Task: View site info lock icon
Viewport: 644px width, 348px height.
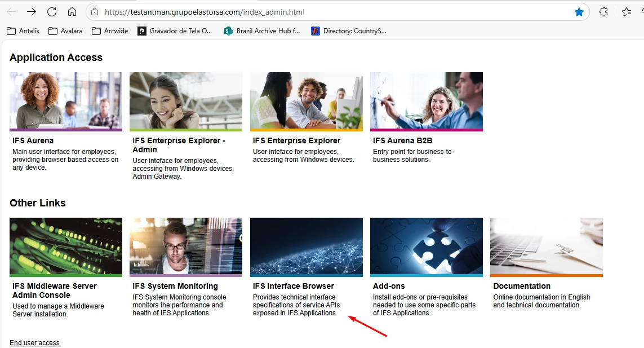Action: [x=95, y=12]
